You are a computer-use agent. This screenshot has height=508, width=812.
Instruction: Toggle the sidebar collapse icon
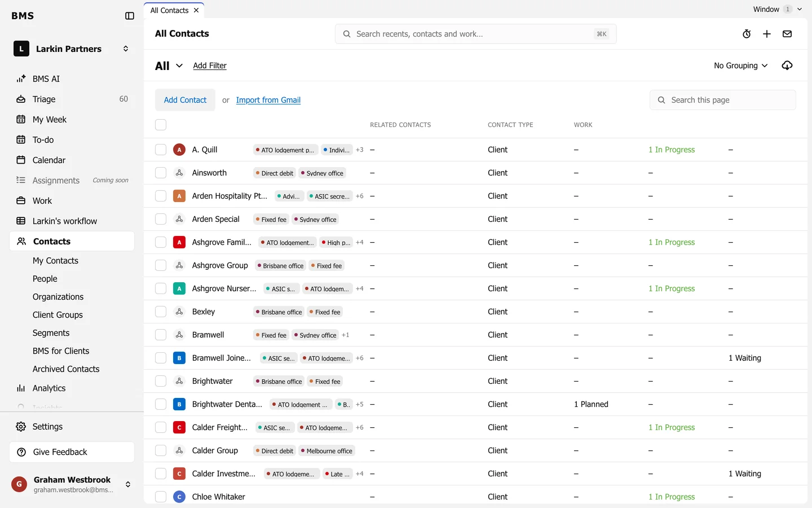[x=130, y=16]
